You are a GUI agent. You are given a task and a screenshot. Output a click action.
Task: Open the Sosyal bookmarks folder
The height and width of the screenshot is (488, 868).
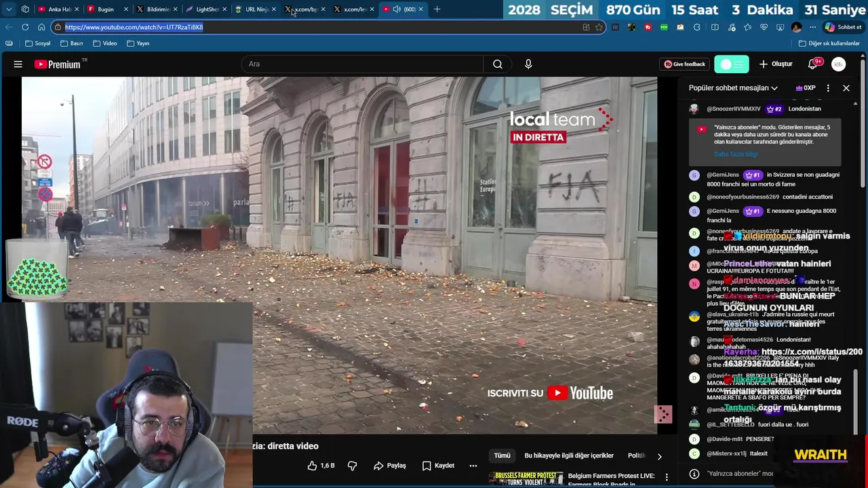point(37,43)
